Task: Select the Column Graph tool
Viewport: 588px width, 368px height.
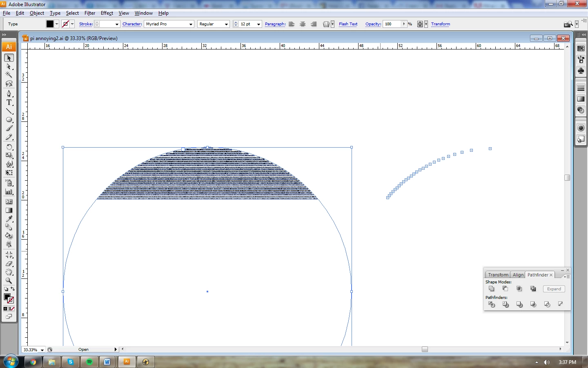Action: click(9, 191)
